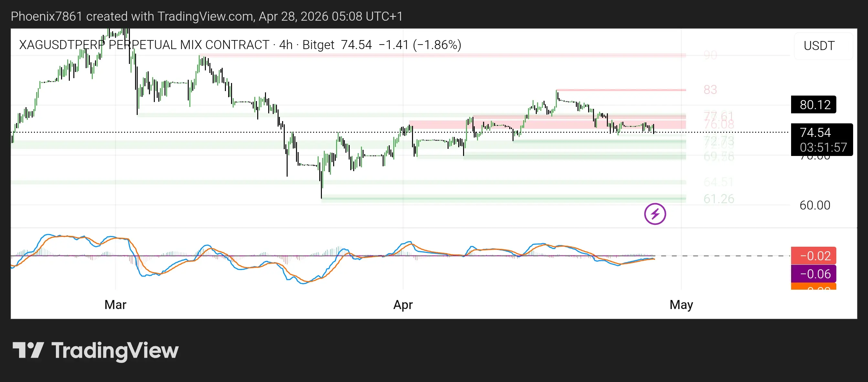Click the Mar label on time axis
This screenshot has height=382, width=868.
click(x=115, y=305)
